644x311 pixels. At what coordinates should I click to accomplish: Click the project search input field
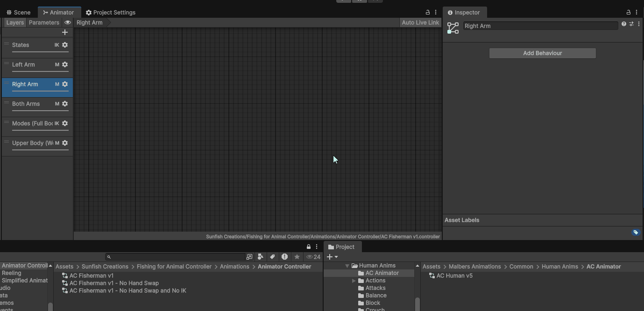177,257
